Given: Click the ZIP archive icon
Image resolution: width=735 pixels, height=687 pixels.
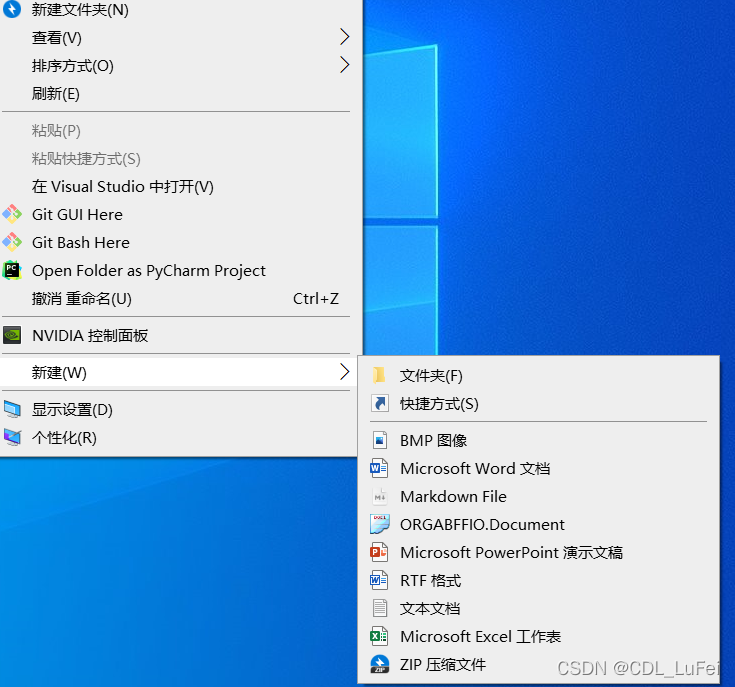Looking at the screenshot, I should (380, 664).
